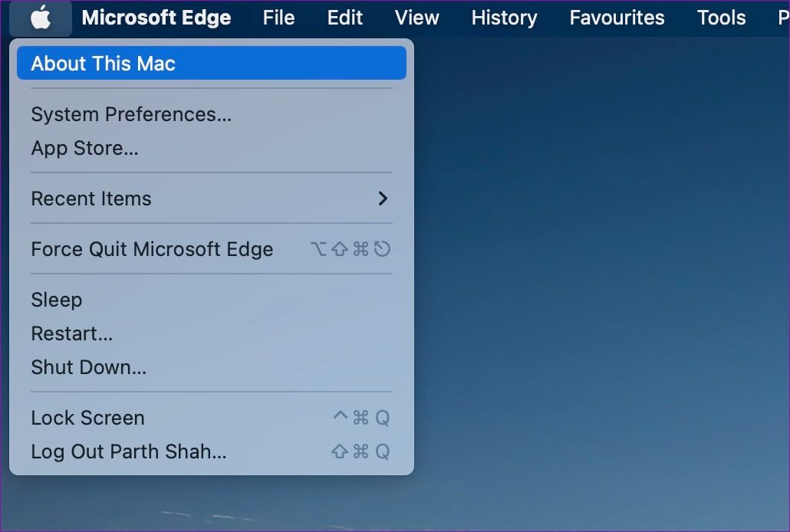The width and height of the screenshot is (790, 532).
Task: Open the History menu
Action: coord(504,18)
